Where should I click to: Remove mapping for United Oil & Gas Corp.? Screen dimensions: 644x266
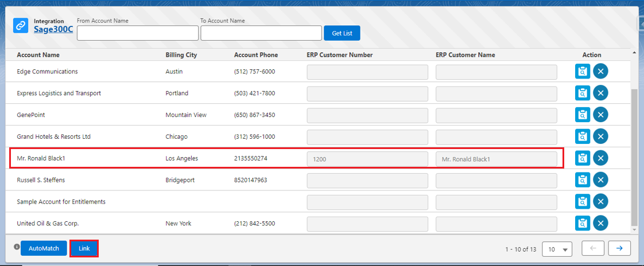[x=600, y=223]
